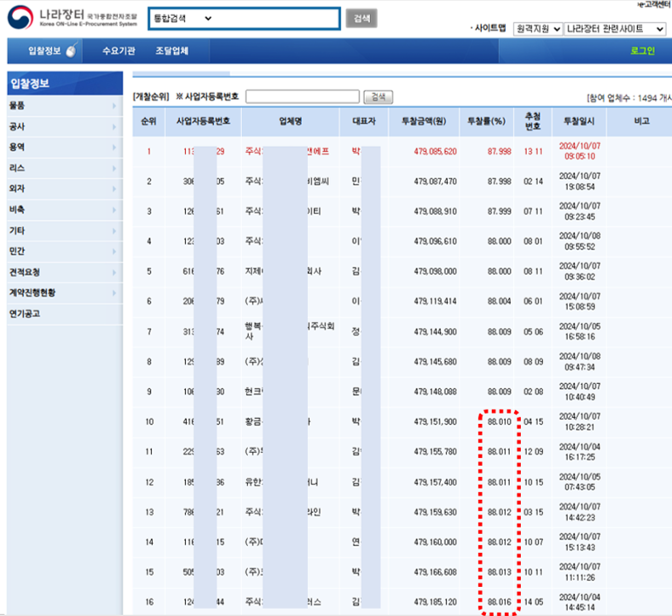Select the 수요기관 menu

(x=119, y=50)
